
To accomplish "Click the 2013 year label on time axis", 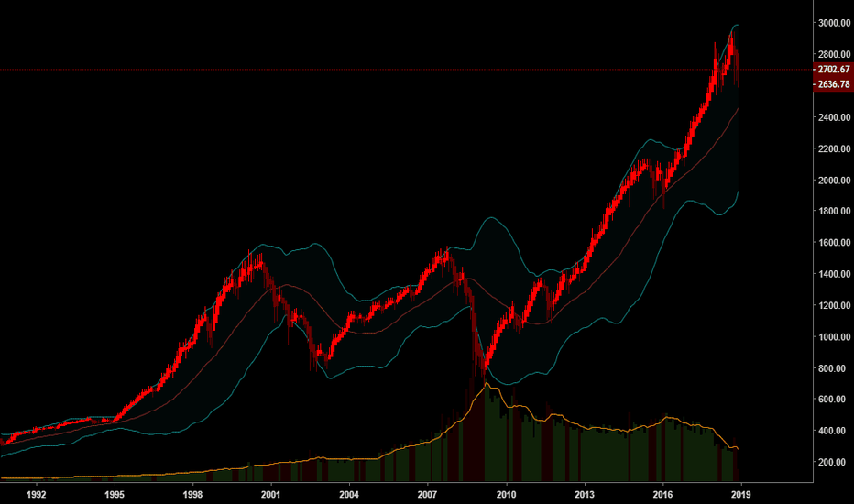I will pyautogui.click(x=585, y=495).
